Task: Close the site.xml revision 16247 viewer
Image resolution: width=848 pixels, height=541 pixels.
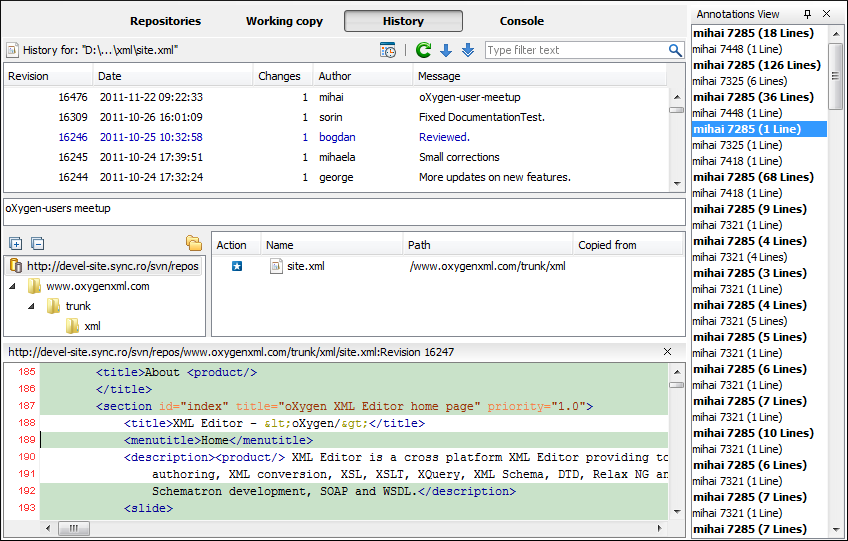Action: click(668, 352)
